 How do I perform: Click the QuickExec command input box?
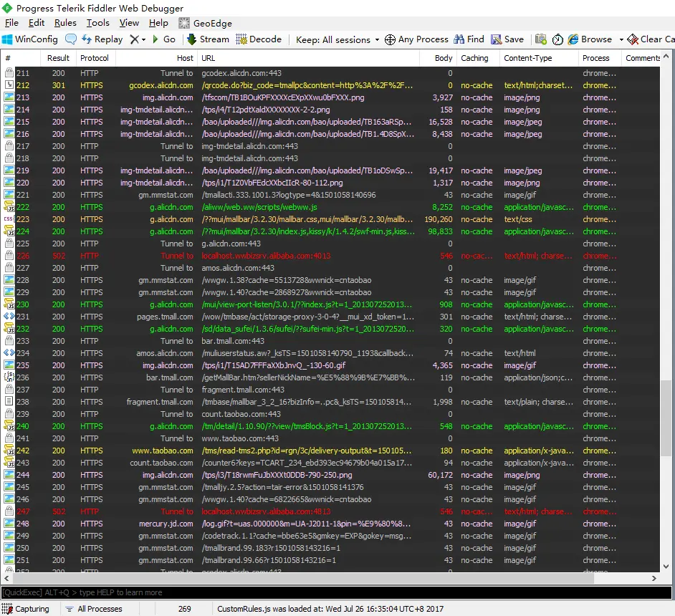pyautogui.click(x=336, y=592)
